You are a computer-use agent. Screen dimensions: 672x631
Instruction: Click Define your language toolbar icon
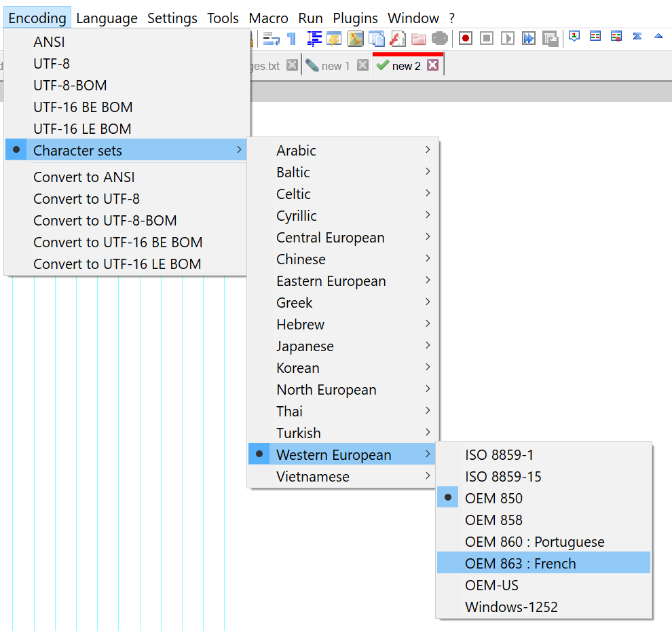(x=334, y=39)
